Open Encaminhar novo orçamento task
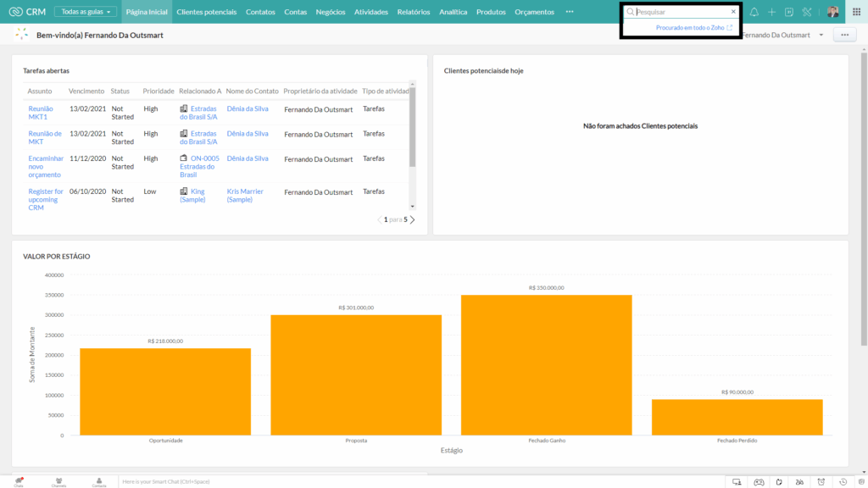This screenshot has width=868, height=488. tap(46, 167)
